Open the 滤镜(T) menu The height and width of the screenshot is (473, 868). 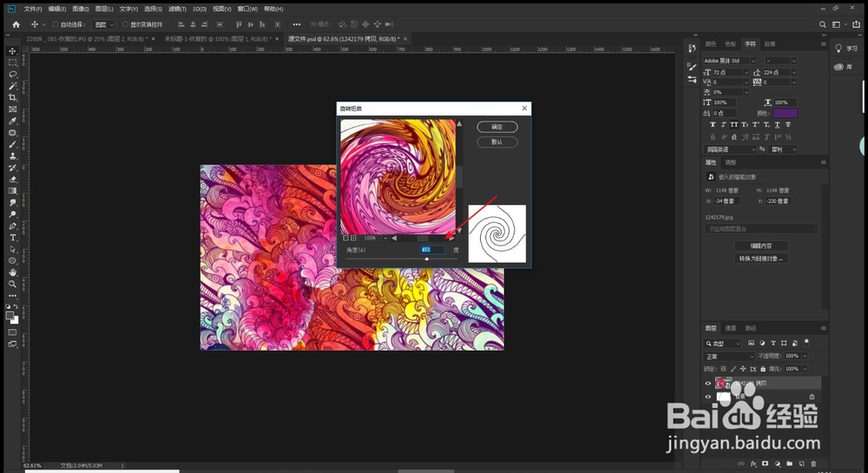(x=176, y=9)
